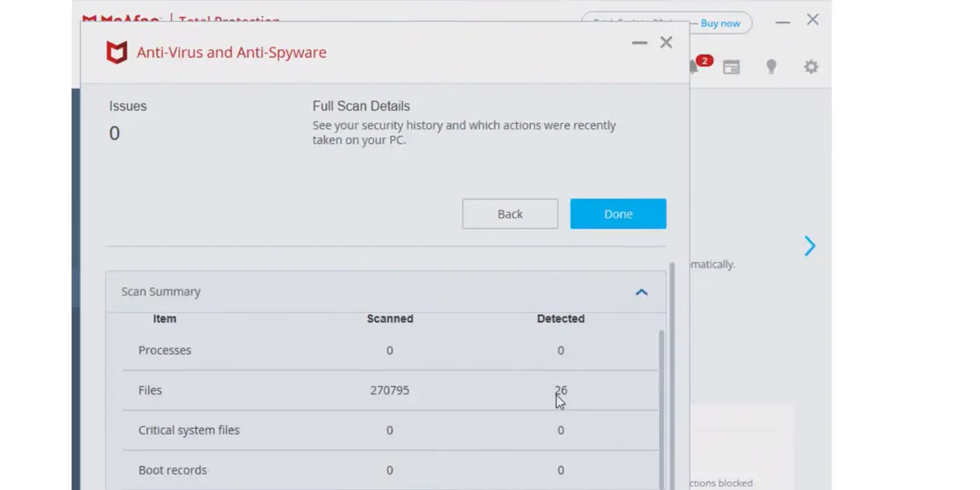Screen dimensions: 980x490
Task: Select the Anti-Virus and Anti-Spyware title
Action: tap(231, 53)
